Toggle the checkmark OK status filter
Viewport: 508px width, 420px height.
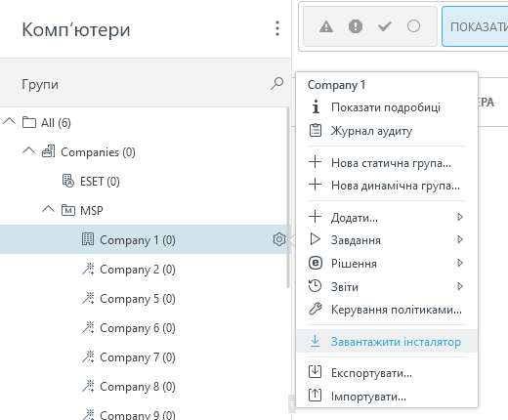coord(385,26)
